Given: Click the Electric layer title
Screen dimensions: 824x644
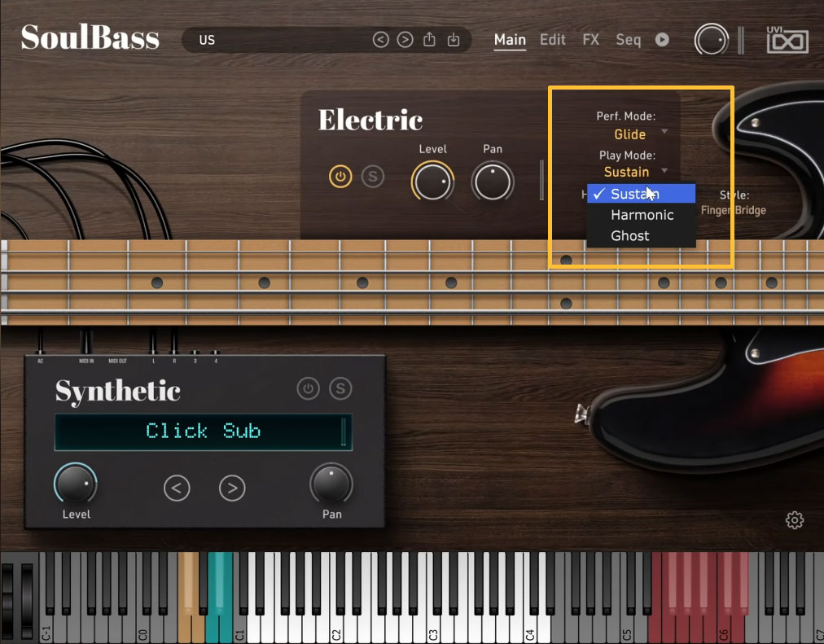Looking at the screenshot, I should click(x=370, y=120).
